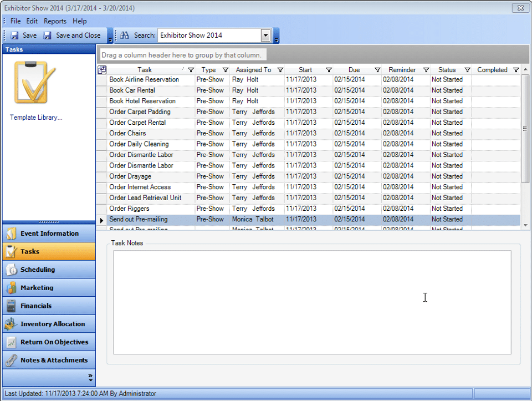Click the Save and Close disk icon

click(48, 35)
